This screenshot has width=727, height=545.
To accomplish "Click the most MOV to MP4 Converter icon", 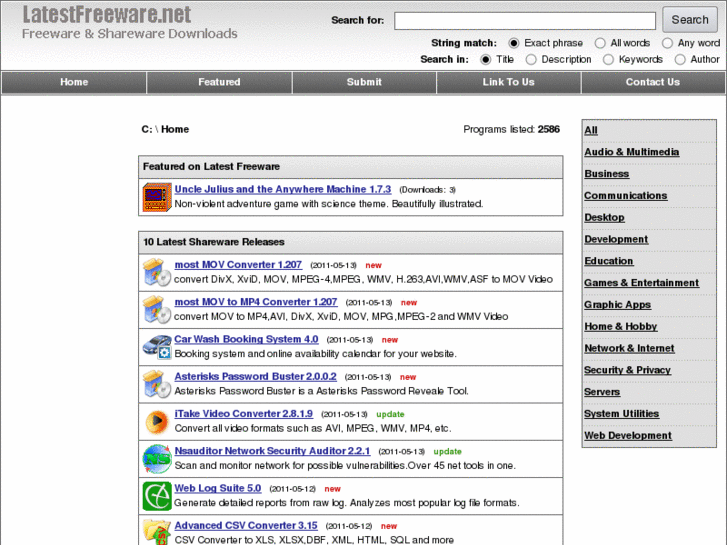I will [157, 309].
